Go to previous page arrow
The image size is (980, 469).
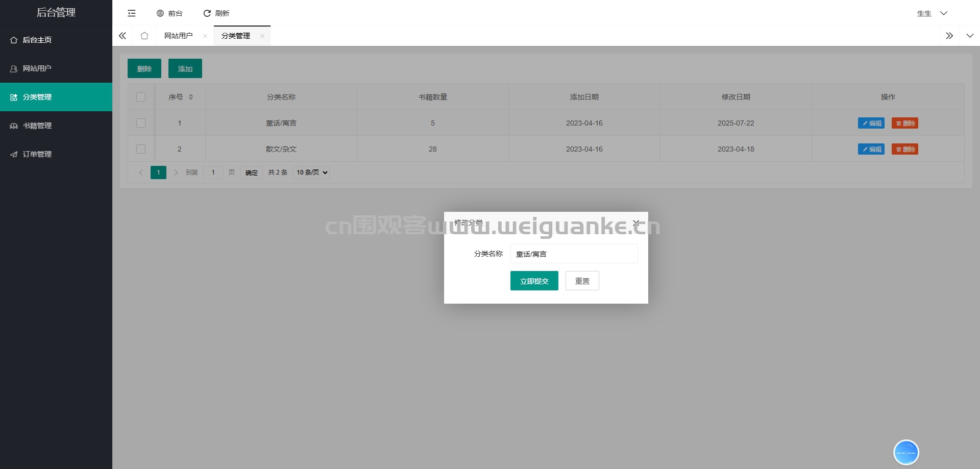[x=141, y=172]
